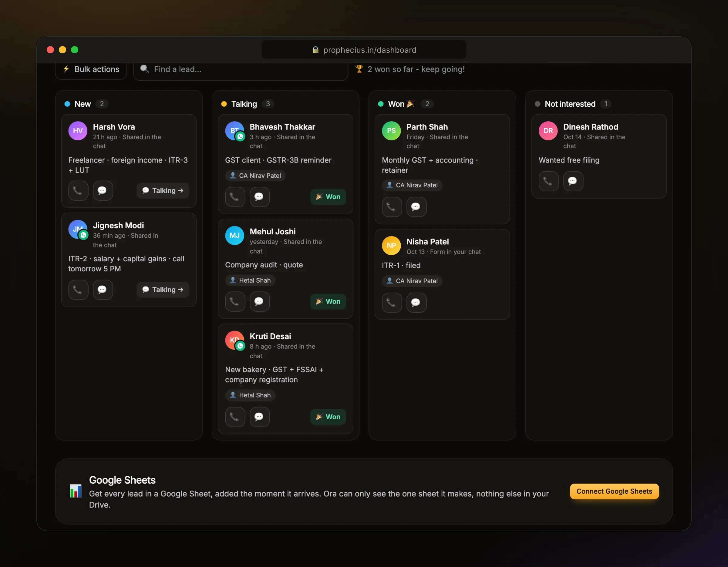Click the trophy icon in won banner
The width and height of the screenshot is (728, 567).
point(359,69)
